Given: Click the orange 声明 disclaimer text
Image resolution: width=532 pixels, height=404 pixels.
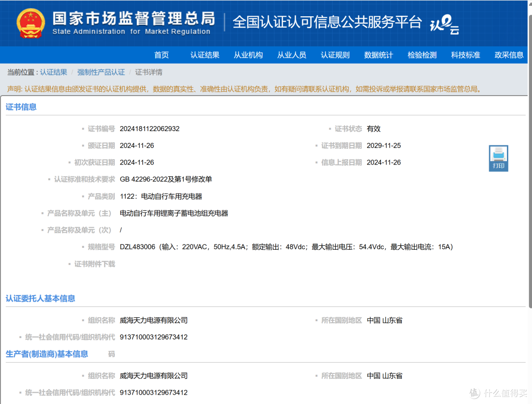Looking at the screenshot, I should click(244, 89).
